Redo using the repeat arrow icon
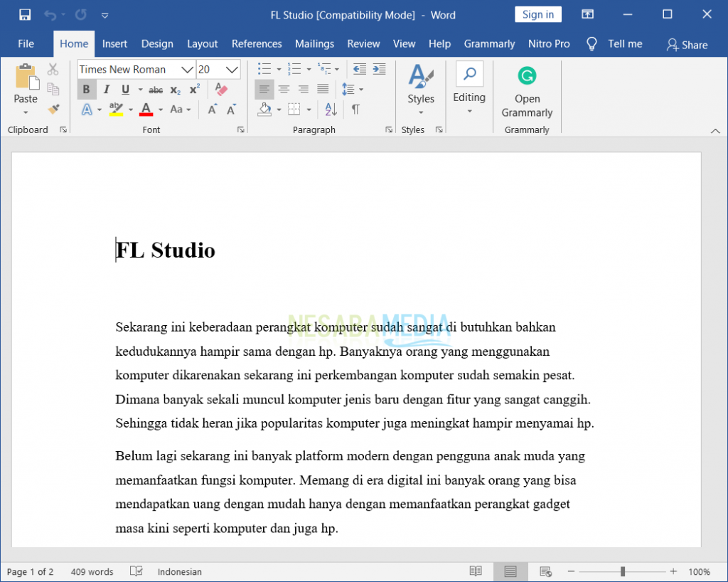Image resolution: width=728 pixels, height=582 pixels. pos(81,15)
